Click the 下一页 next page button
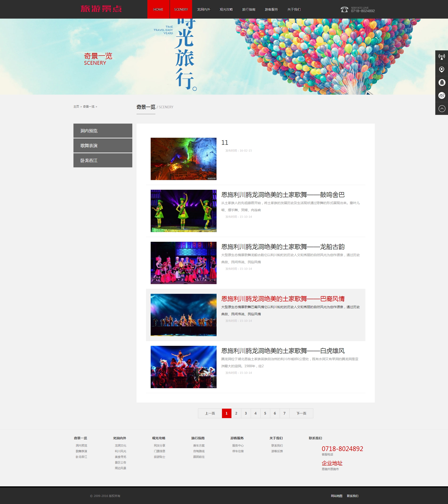This screenshot has width=448, height=504. pyautogui.click(x=301, y=413)
